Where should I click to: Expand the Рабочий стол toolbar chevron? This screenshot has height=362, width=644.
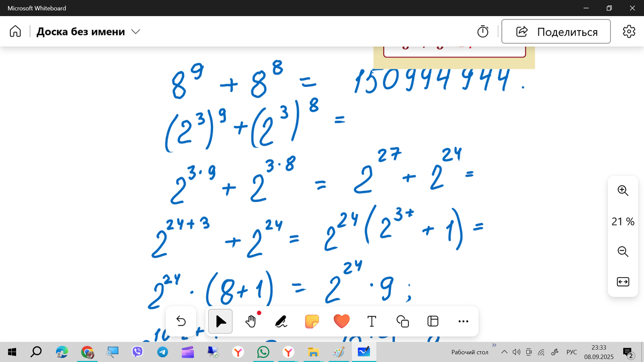coord(494,345)
